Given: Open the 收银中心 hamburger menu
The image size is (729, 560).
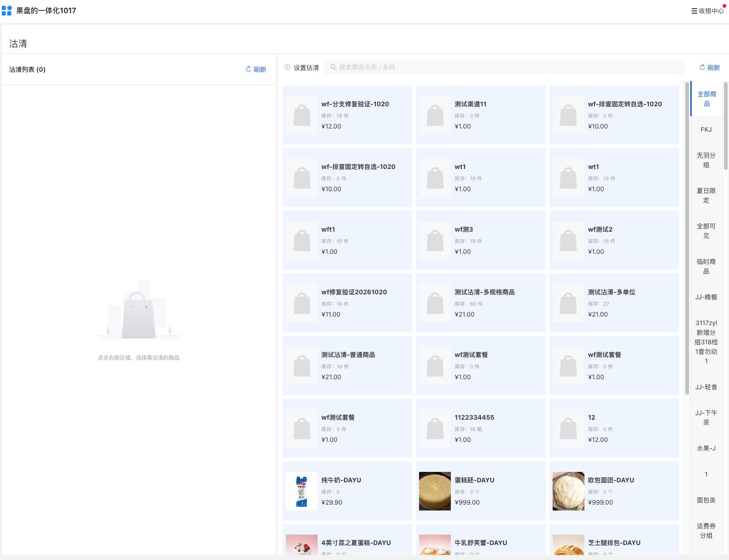Looking at the screenshot, I should pos(708,11).
